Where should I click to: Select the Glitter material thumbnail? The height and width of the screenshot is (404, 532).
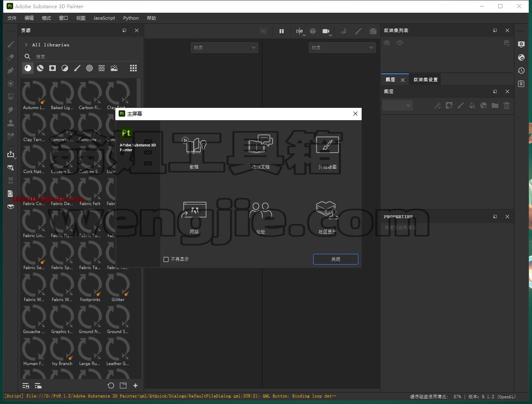[118, 287]
